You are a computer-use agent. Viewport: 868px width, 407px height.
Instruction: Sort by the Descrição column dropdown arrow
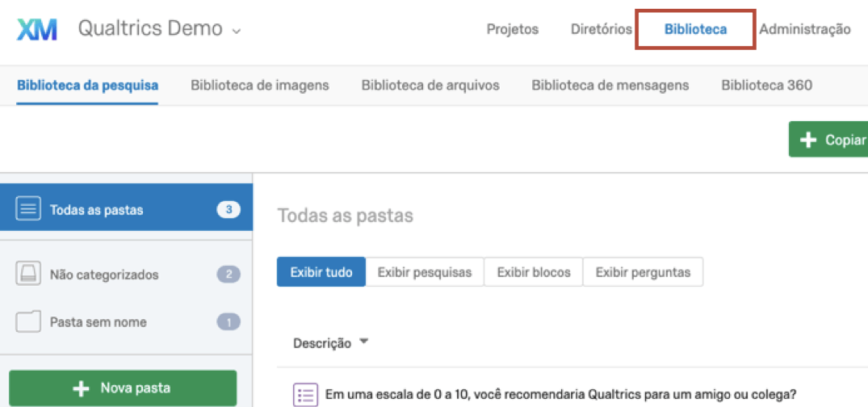coord(363,342)
